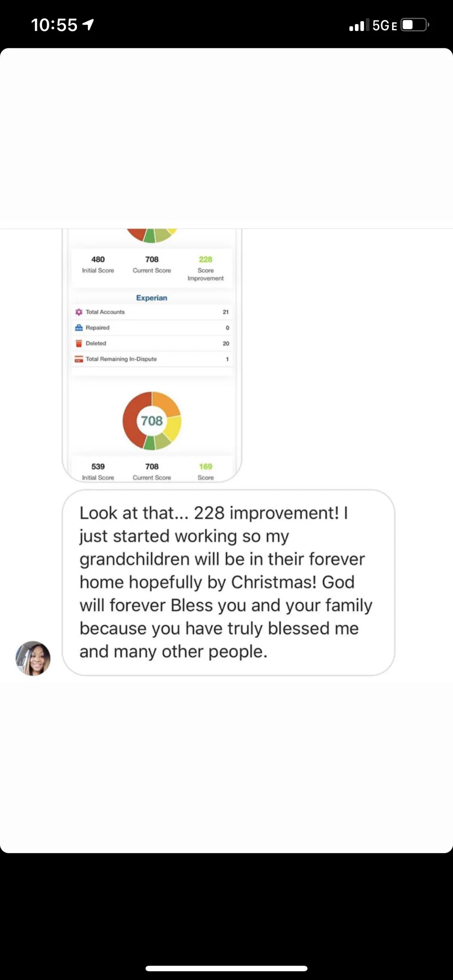Tap the Experian section heading
Screen dimensions: 453x980
tap(151, 298)
